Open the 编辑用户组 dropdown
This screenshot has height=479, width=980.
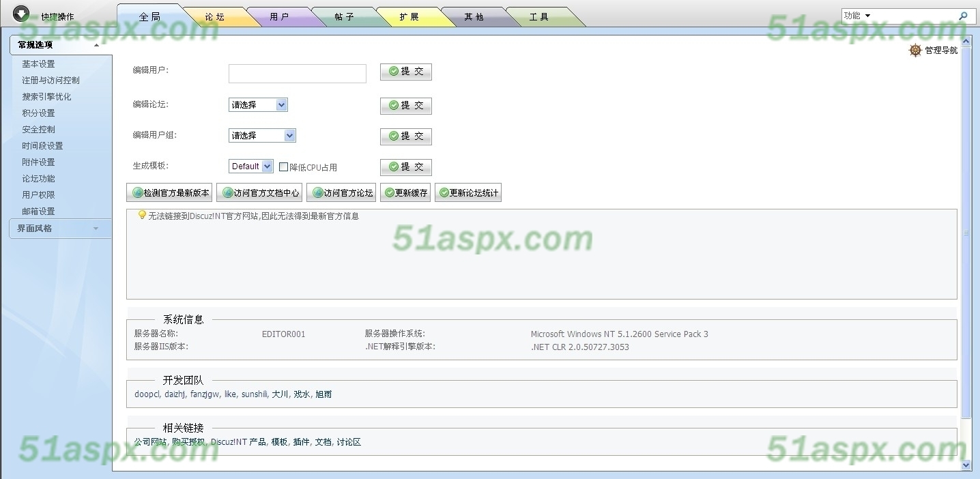pos(262,136)
